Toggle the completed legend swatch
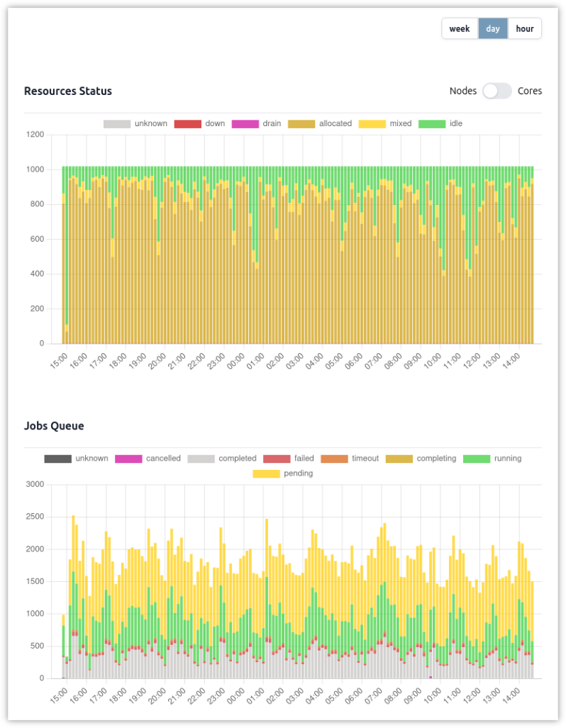566x728 pixels. pos(201,459)
